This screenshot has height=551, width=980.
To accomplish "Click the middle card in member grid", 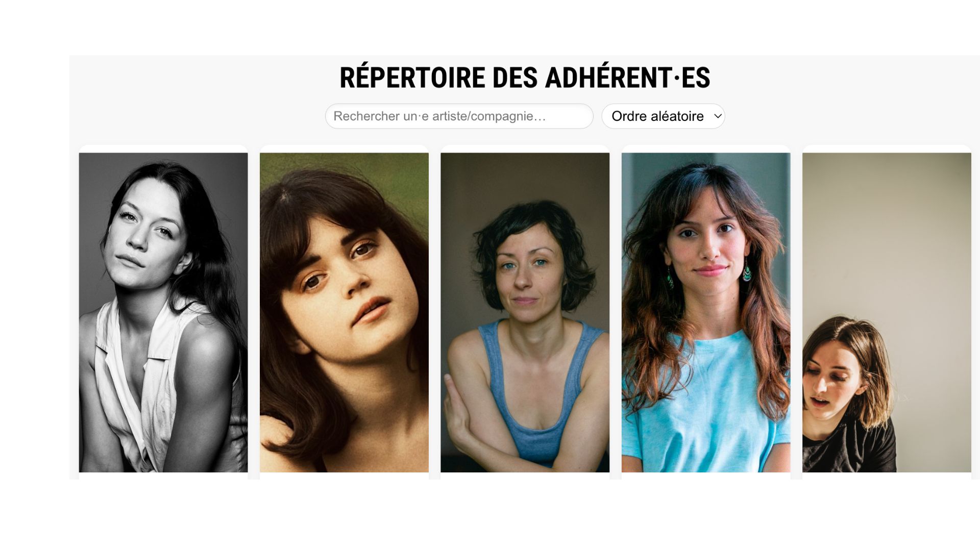I will (525, 312).
